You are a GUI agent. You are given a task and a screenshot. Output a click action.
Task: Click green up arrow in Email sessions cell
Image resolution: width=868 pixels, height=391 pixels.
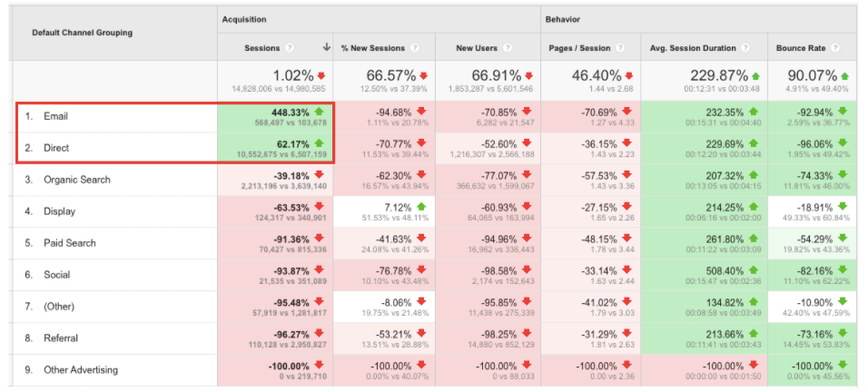318,112
